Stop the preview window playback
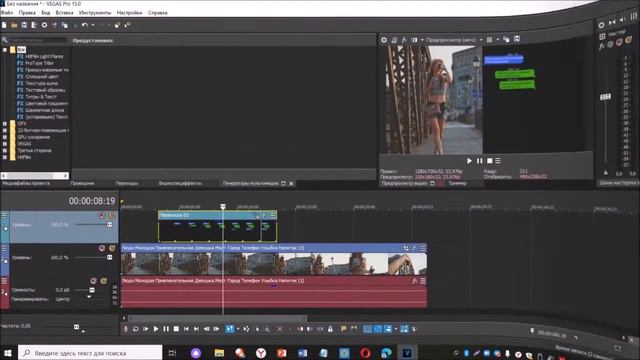The width and height of the screenshot is (640, 360). [489, 161]
